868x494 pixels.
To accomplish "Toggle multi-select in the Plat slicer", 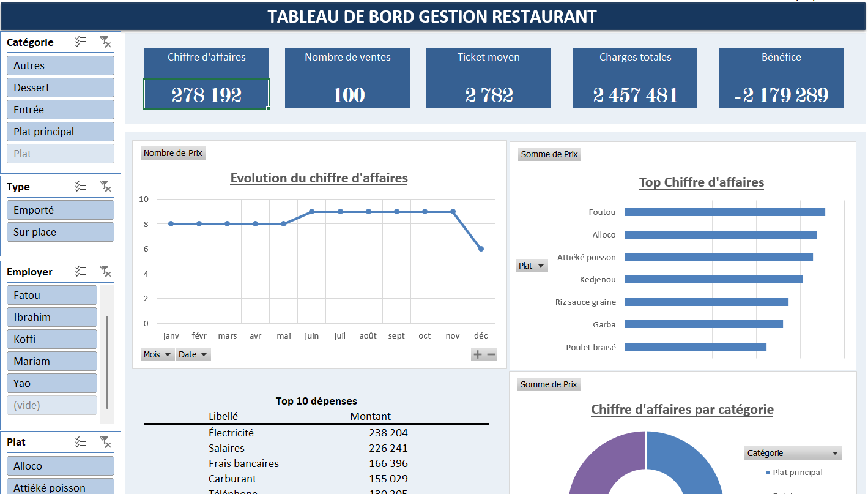I will click(81, 441).
